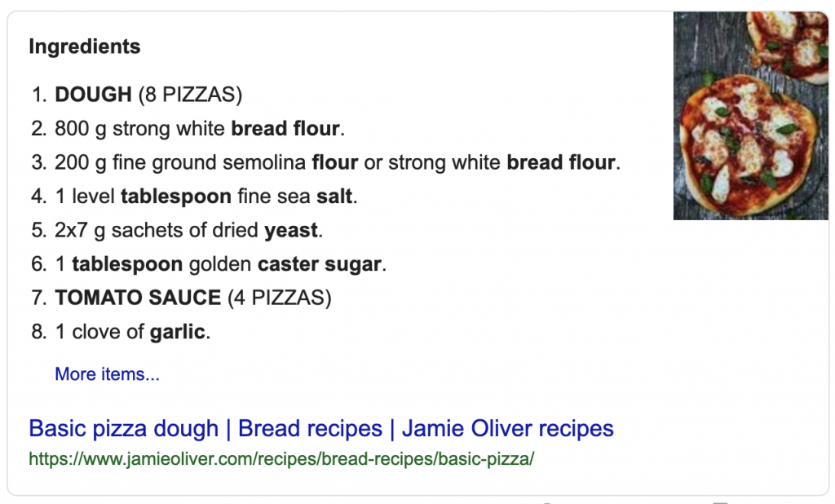
Task: Click "Bread recipes" in the result title
Action: click(x=310, y=428)
